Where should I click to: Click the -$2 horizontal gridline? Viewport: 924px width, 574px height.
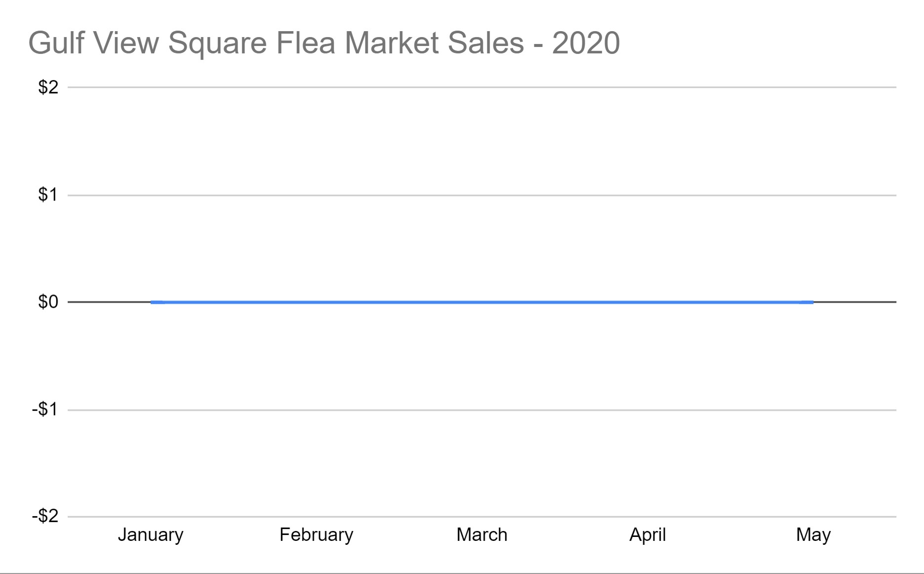(x=482, y=517)
